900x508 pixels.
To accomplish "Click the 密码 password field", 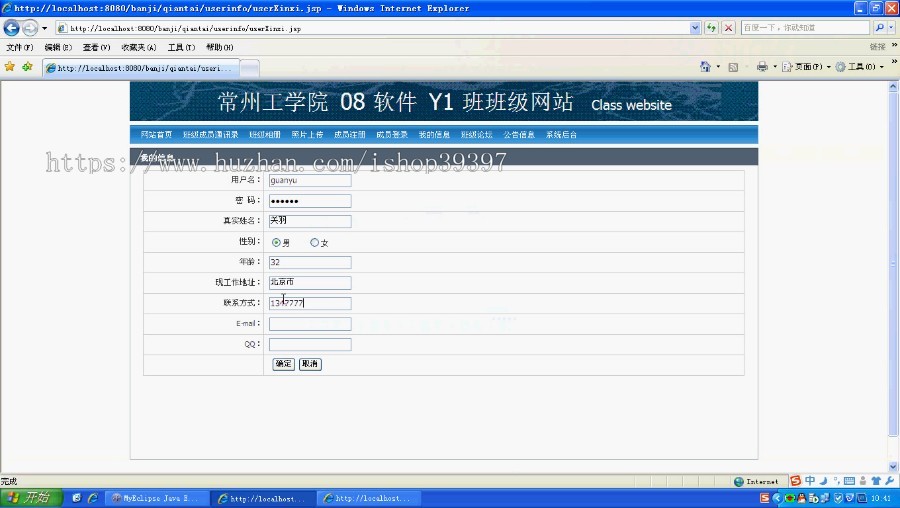I will click(x=310, y=201).
